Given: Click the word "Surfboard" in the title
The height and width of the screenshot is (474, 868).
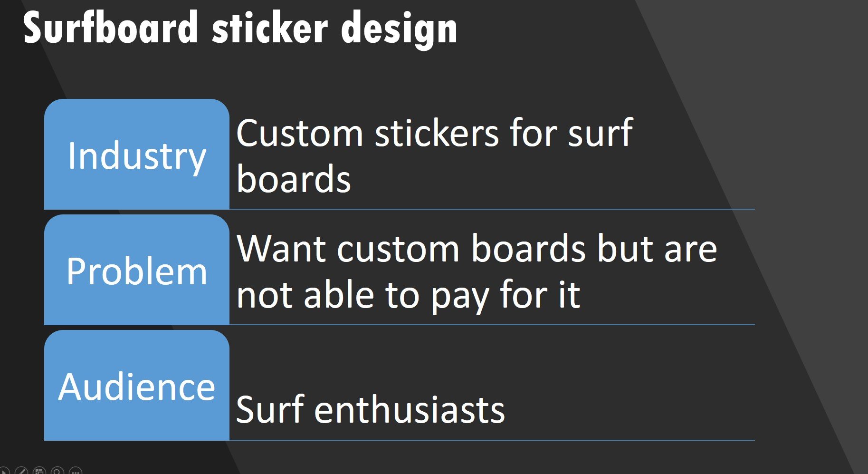Looking at the screenshot, I should [x=110, y=29].
